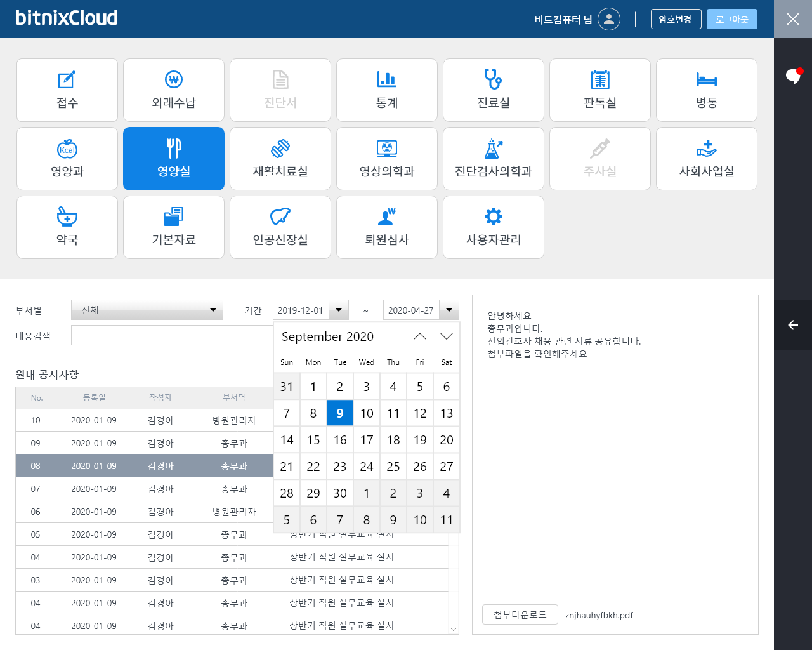Click the 암호변경 password change button

click(x=676, y=19)
